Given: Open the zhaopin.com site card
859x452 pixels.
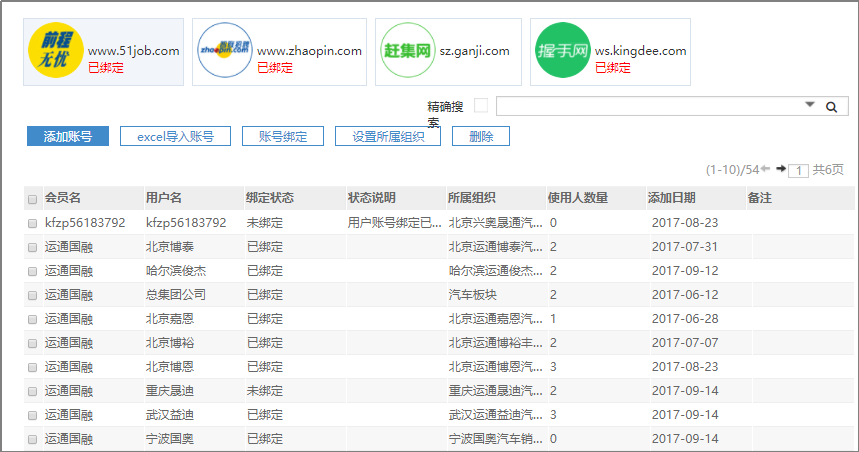Looking at the screenshot, I should pos(279,52).
